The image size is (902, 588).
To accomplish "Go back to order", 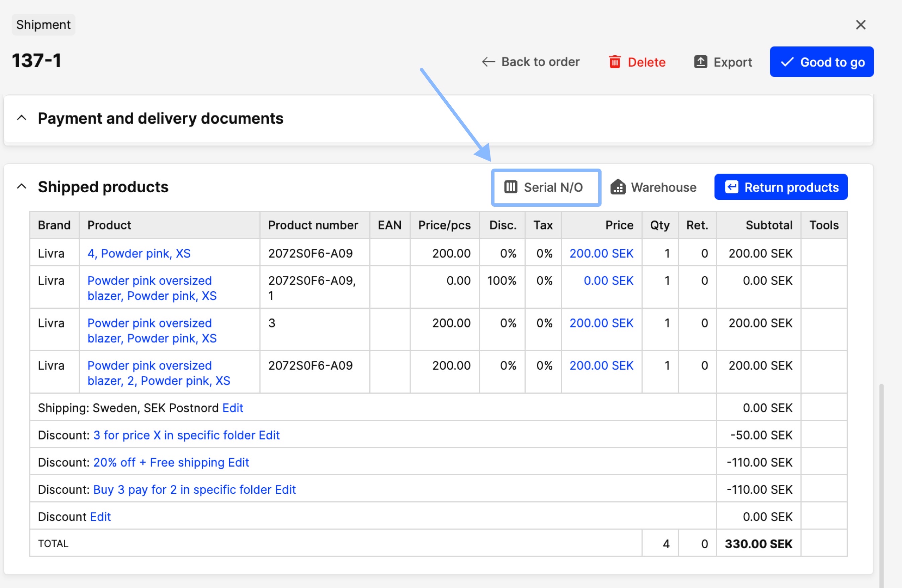I will [x=530, y=62].
